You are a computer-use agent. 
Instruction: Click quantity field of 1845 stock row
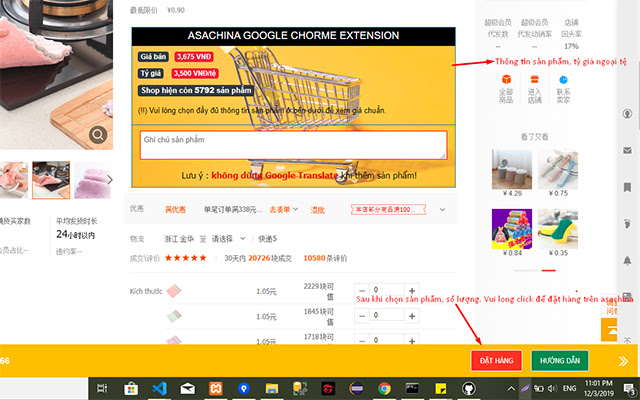pyautogui.click(x=387, y=315)
